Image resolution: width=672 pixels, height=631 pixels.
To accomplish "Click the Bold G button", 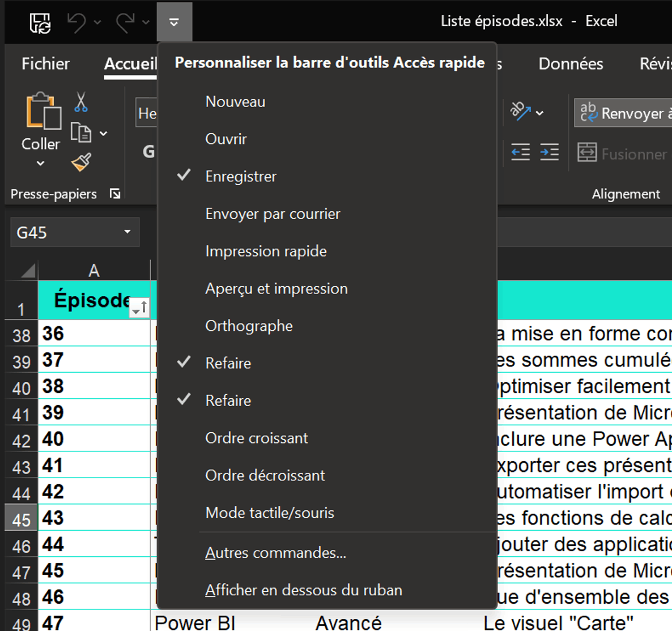I will [148, 152].
